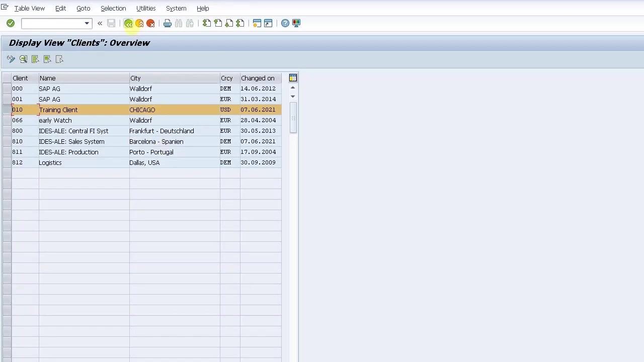The width and height of the screenshot is (644, 362).
Task: Open the Goto menu
Action: point(83,9)
